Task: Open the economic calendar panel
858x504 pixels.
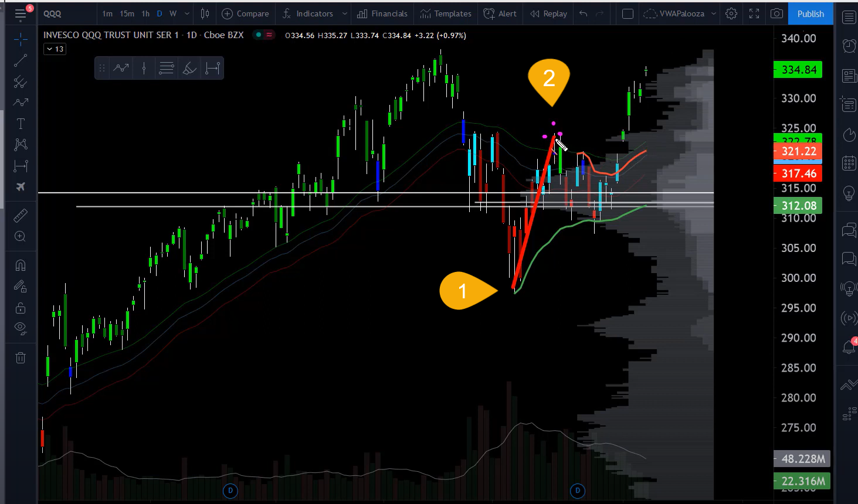Action: coord(849,163)
